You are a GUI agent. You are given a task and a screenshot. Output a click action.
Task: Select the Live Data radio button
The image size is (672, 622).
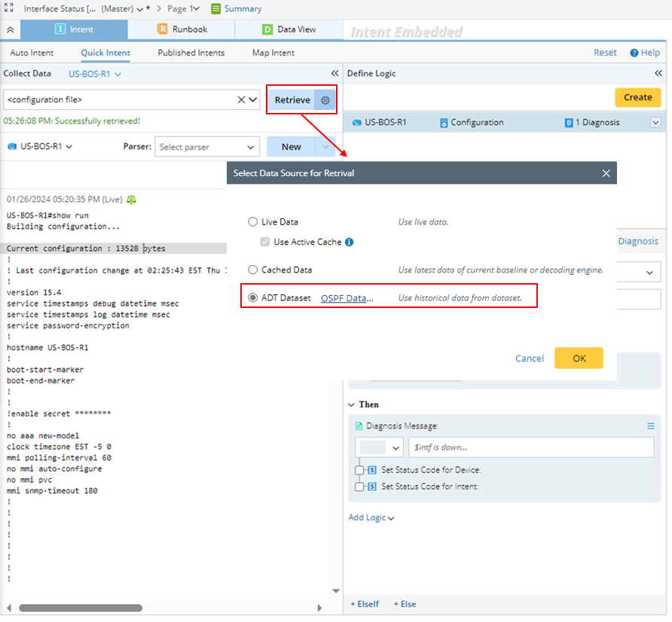coord(253,222)
